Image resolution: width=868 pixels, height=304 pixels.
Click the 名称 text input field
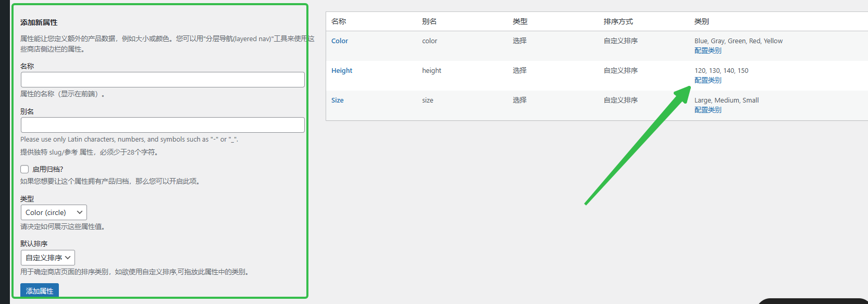point(163,80)
